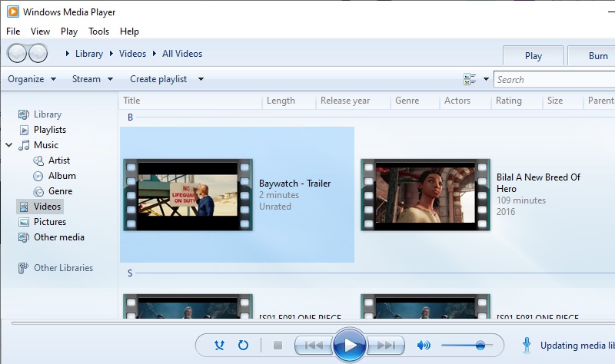Open the Tools menu
Viewport: 615px width, 364px height.
[99, 31]
